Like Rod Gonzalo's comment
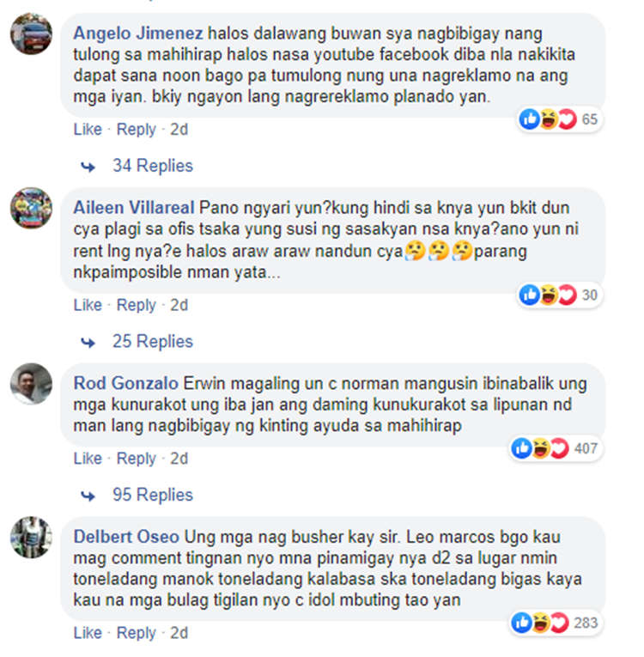The width and height of the screenshot is (644, 657). coord(88,459)
